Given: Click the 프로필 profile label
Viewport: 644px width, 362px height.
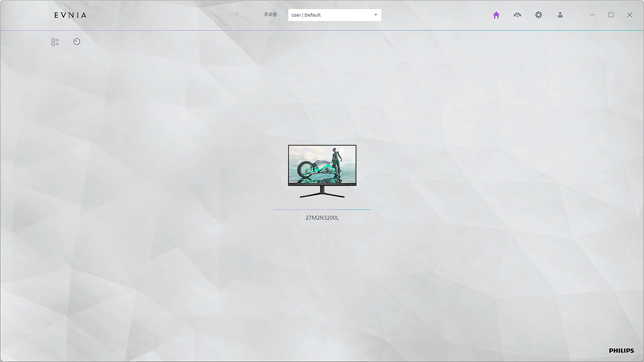Looking at the screenshot, I should [x=270, y=14].
